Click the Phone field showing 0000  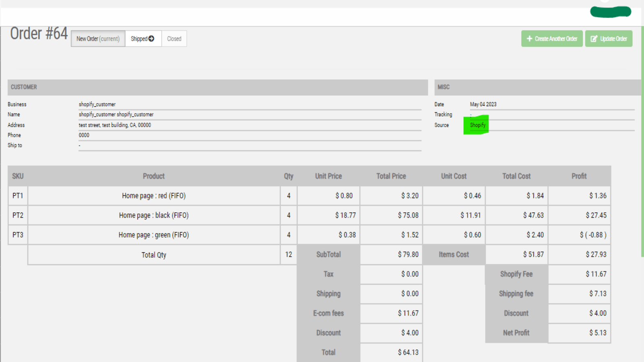point(84,135)
